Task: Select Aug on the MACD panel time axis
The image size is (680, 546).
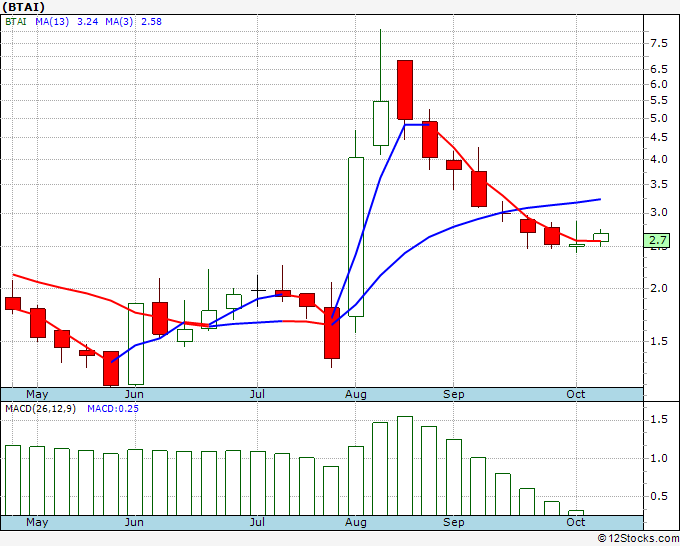Action: [356, 522]
